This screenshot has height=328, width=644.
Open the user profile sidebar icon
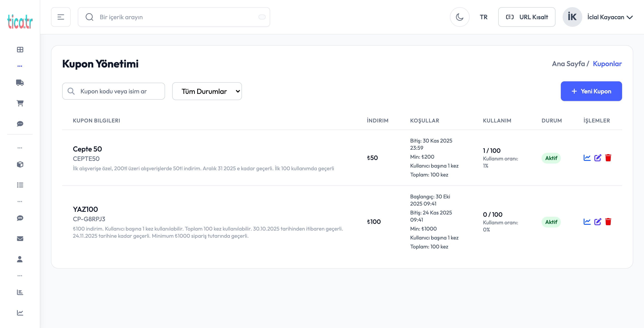(x=20, y=259)
